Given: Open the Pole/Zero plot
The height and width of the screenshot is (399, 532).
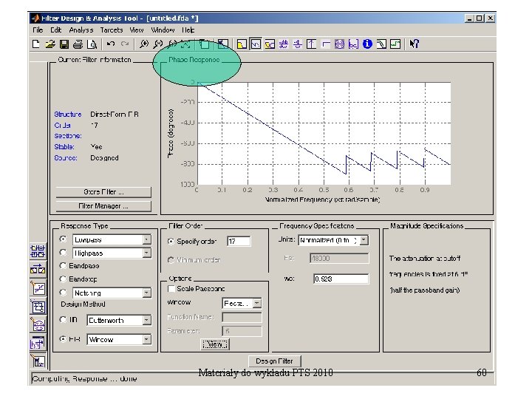Looking at the screenshot, I should [x=339, y=44].
